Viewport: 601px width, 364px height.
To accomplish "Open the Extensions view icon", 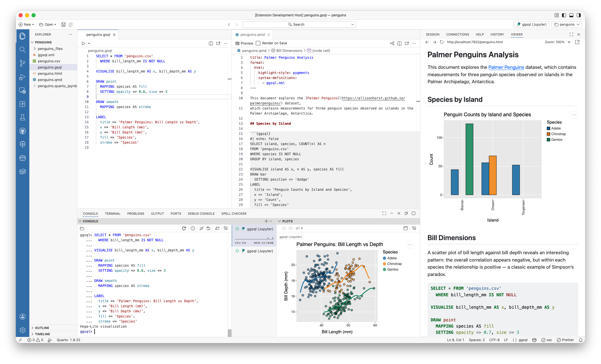I will tap(23, 104).
